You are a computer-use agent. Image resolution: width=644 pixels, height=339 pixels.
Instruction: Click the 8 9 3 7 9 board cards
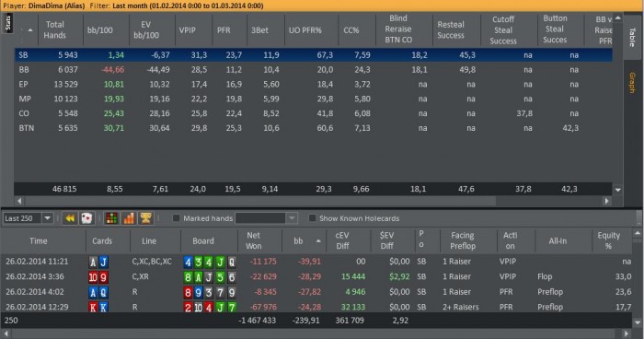[x=210, y=293]
